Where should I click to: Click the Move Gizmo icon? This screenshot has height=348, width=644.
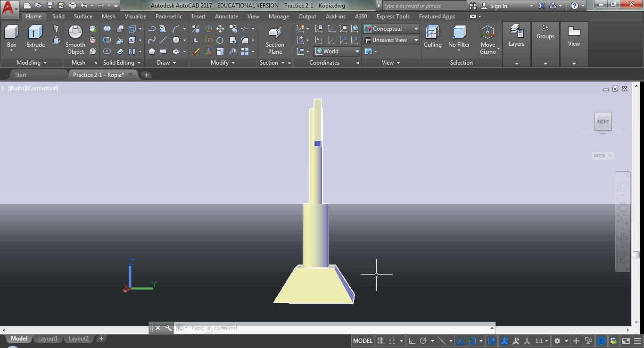[487, 33]
